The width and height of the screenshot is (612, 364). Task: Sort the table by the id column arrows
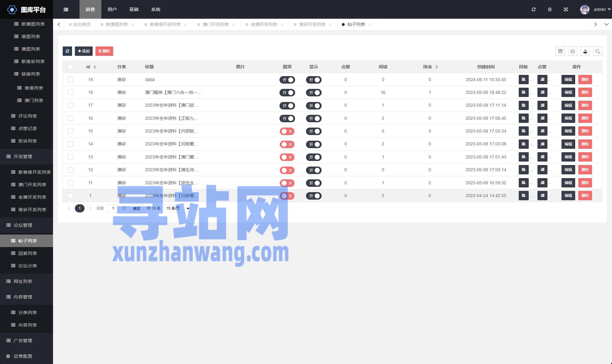click(95, 67)
